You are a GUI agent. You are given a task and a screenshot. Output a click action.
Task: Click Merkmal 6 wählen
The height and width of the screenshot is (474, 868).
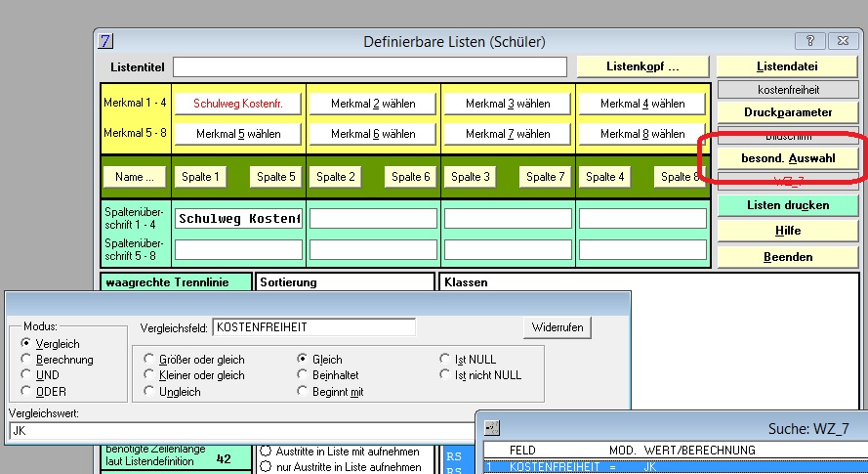click(x=373, y=134)
